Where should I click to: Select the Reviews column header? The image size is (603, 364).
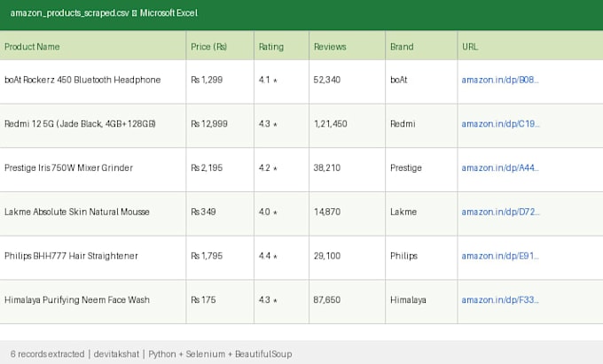pos(348,46)
